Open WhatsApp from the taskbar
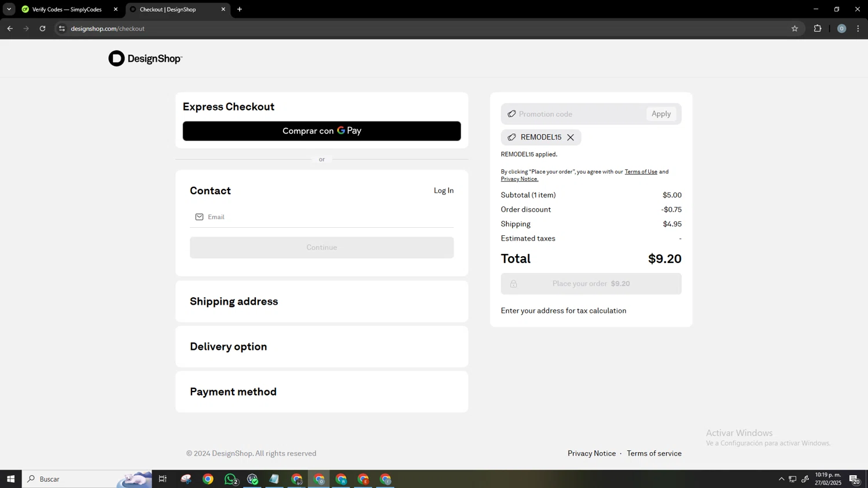868x488 pixels. point(230,479)
